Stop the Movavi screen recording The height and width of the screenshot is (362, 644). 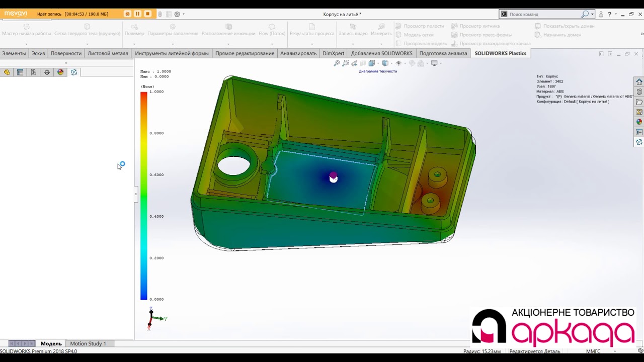click(x=147, y=14)
